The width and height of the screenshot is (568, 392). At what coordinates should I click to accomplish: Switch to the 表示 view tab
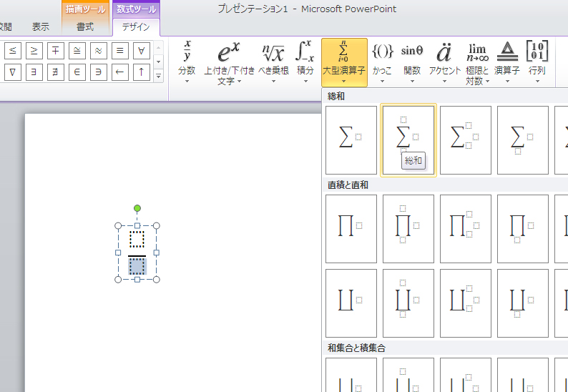tap(41, 26)
